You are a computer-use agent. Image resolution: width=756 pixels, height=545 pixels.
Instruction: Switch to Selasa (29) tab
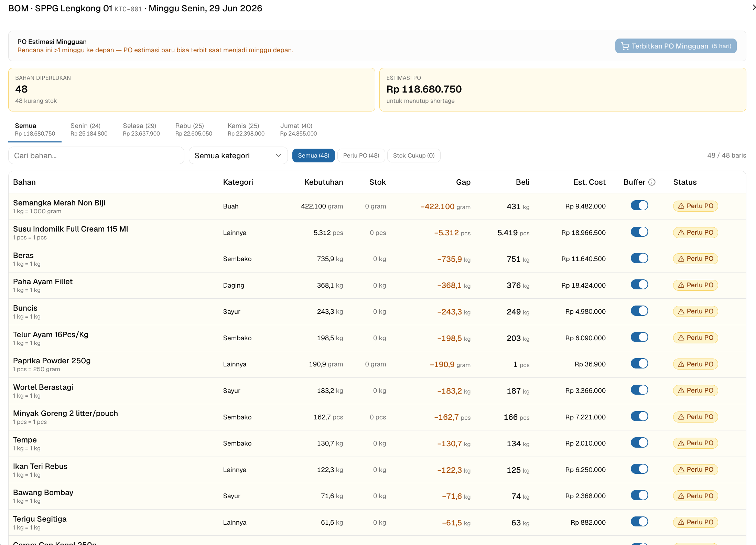[x=141, y=130]
